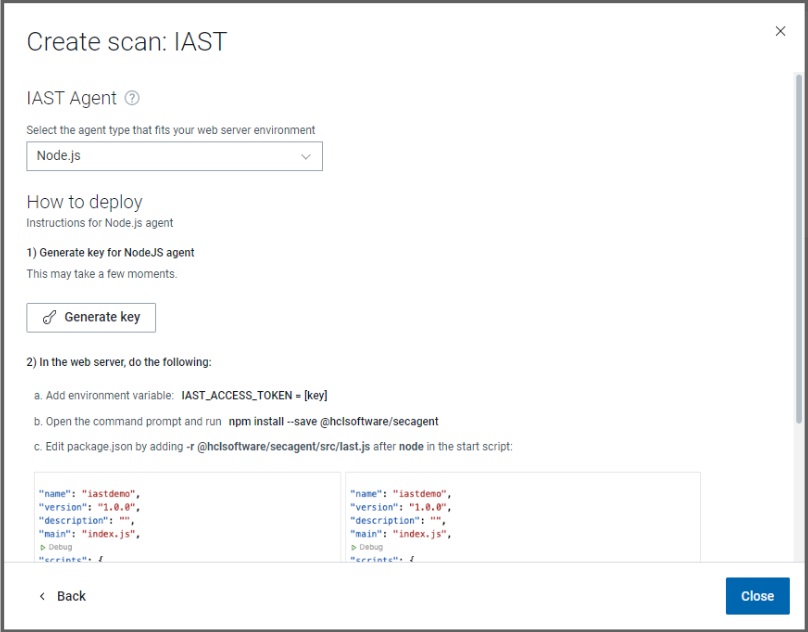Click the IAST Agent help icon

click(x=132, y=98)
